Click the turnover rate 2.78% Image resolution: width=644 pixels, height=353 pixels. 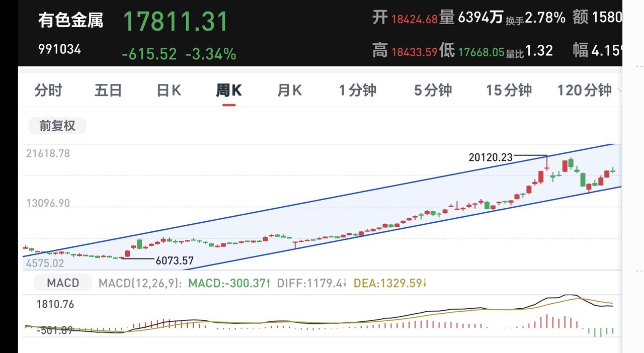545,18
